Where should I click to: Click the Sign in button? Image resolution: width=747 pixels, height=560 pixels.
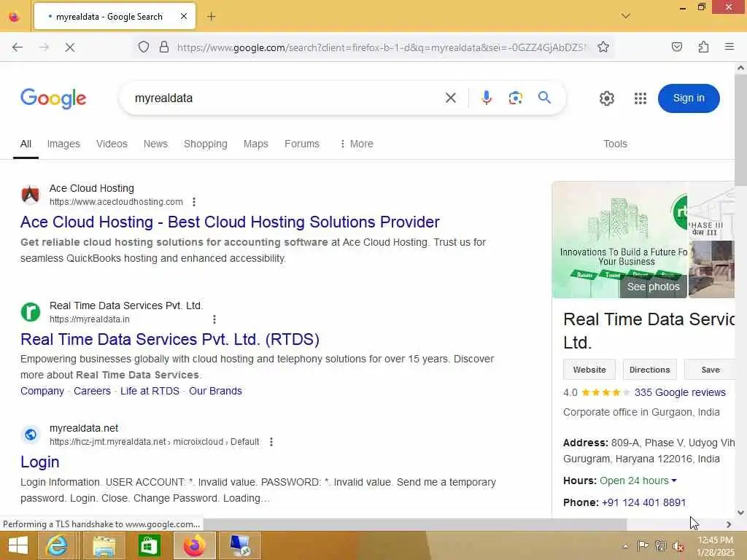[x=689, y=98]
